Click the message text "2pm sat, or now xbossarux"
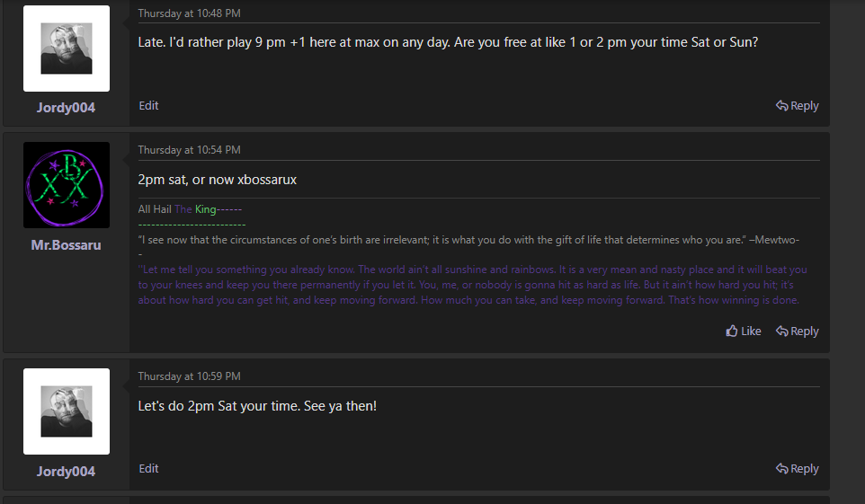The width and height of the screenshot is (865, 504). click(x=218, y=180)
